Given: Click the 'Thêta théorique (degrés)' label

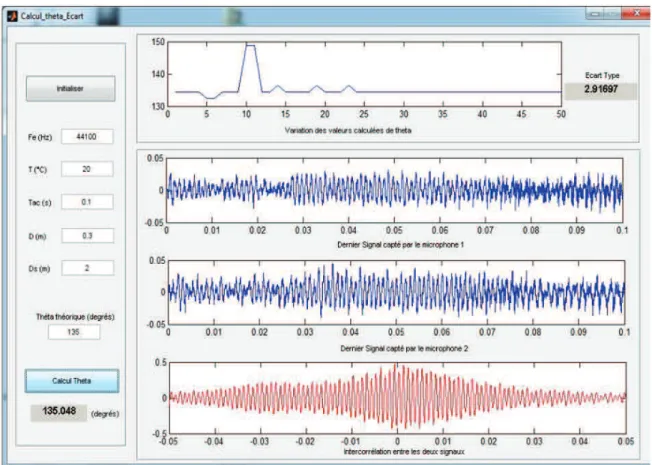Looking at the screenshot, I should click(75, 317).
